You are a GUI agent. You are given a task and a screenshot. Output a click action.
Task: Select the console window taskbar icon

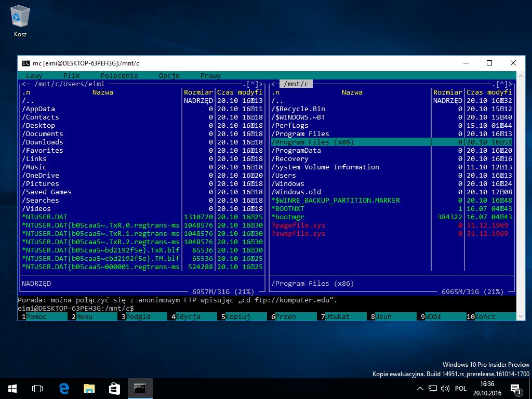click(x=140, y=389)
